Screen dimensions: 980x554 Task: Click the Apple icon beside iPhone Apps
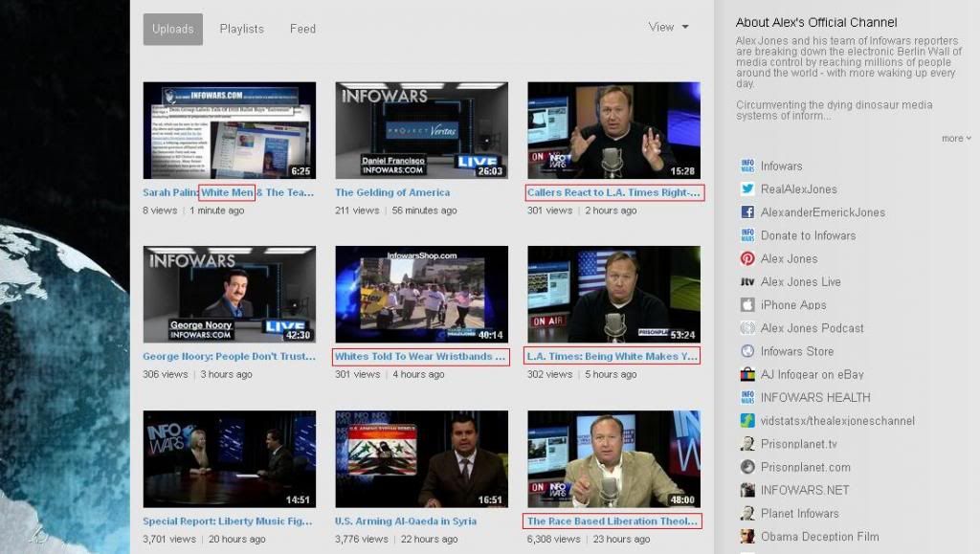pos(747,305)
